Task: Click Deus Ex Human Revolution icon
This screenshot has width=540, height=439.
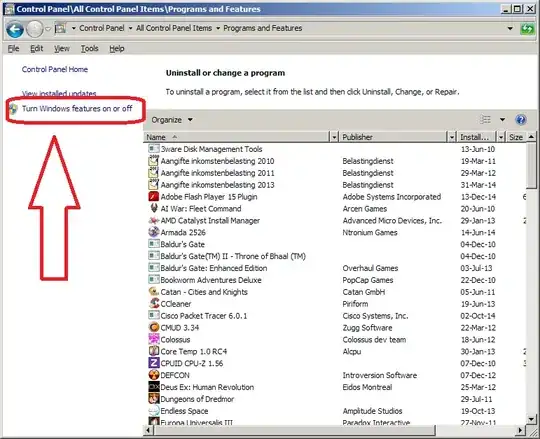Action: coord(154,387)
